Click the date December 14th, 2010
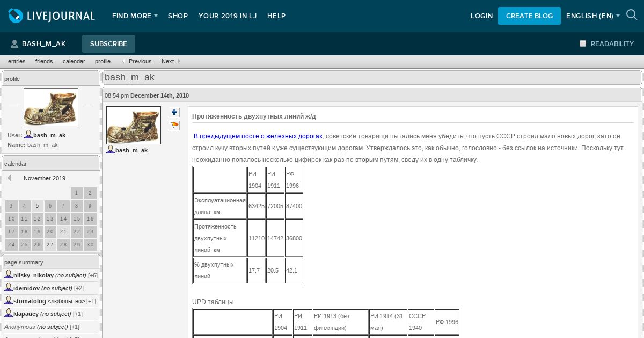This screenshot has width=644, height=338. click(159, 95)
